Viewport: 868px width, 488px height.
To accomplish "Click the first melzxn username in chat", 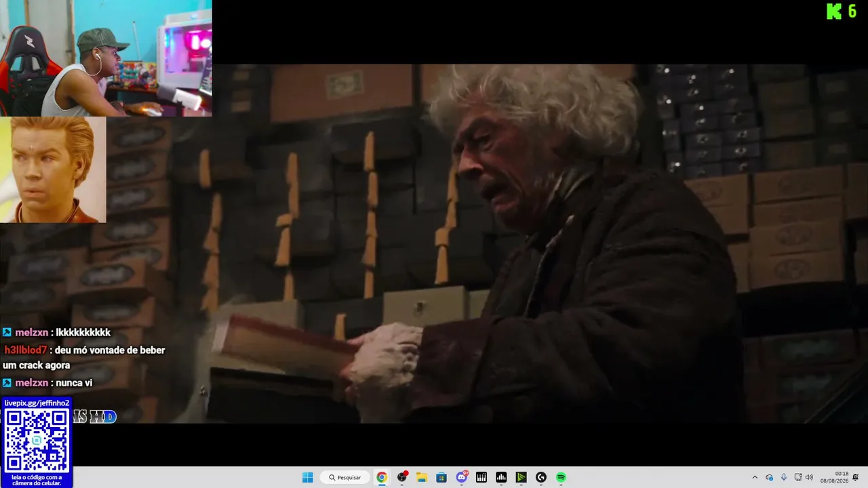I will pos(31,332).
